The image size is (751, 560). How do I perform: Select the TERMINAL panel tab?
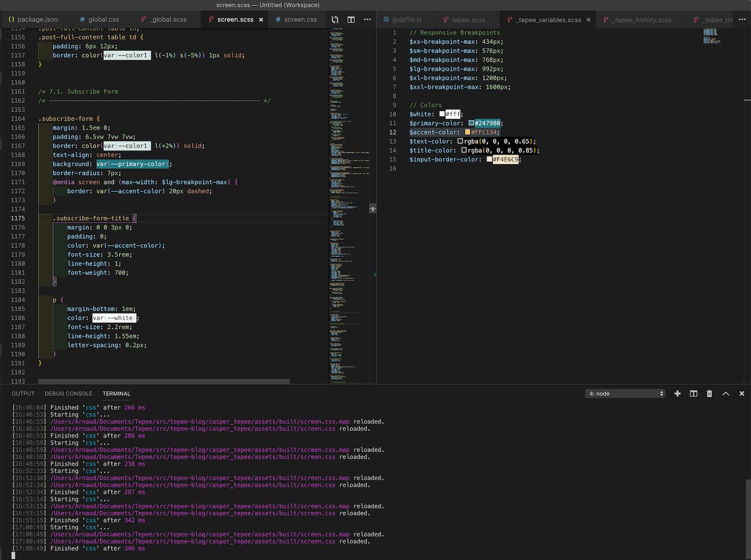(x=116, y=394)
